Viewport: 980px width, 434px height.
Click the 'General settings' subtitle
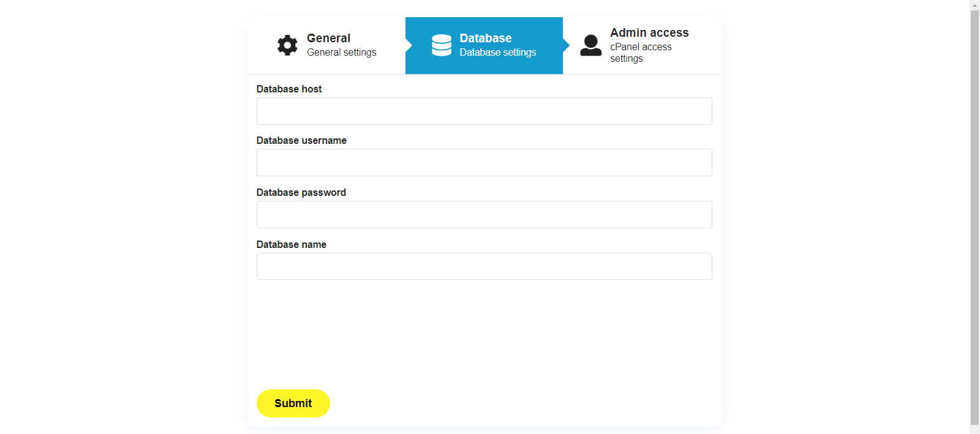coord(341,53)
